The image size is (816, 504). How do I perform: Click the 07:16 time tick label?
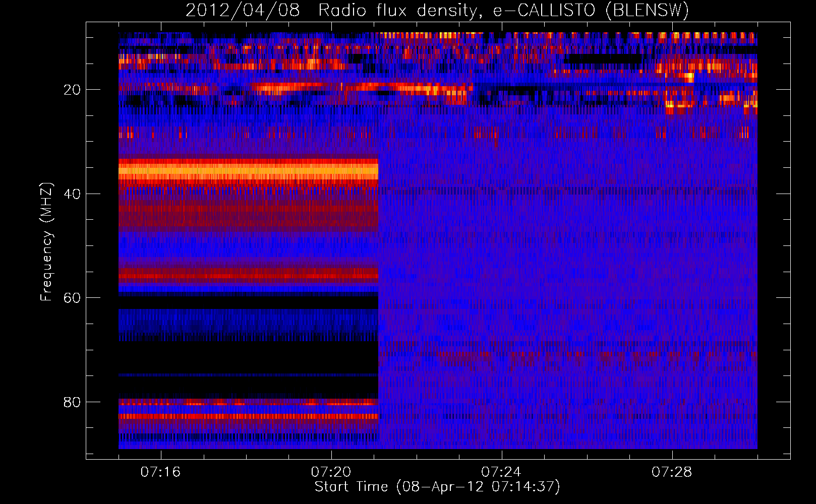[160, 472]
